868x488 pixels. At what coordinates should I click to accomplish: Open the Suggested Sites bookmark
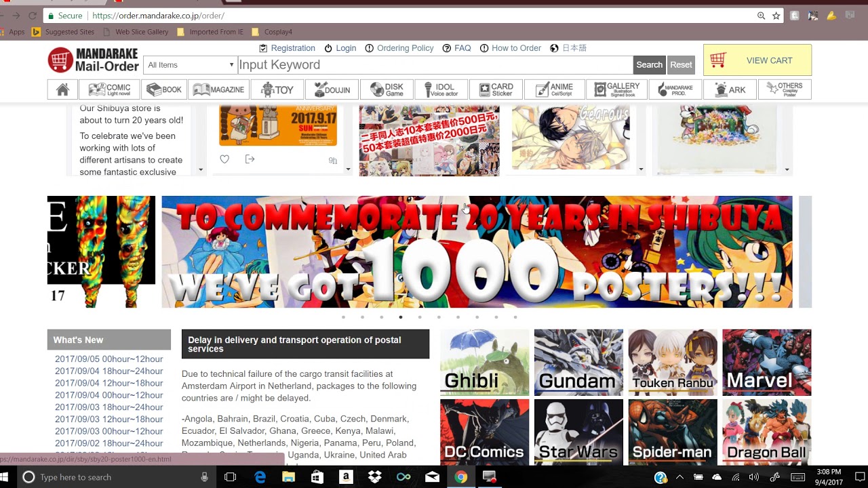click(x=64, y=32)
